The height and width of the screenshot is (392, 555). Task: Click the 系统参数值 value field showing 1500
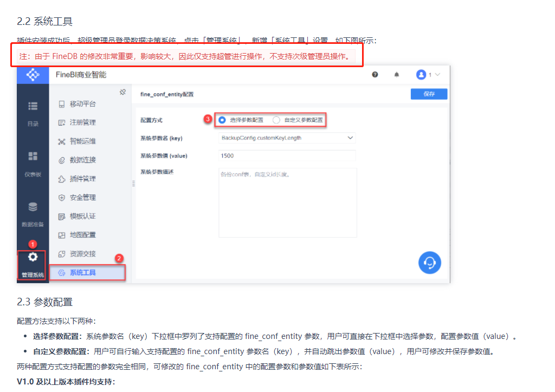[287, 155]
